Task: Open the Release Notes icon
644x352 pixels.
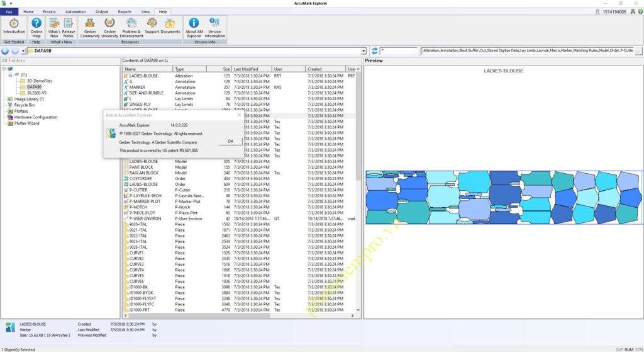Action: point(69,26)
